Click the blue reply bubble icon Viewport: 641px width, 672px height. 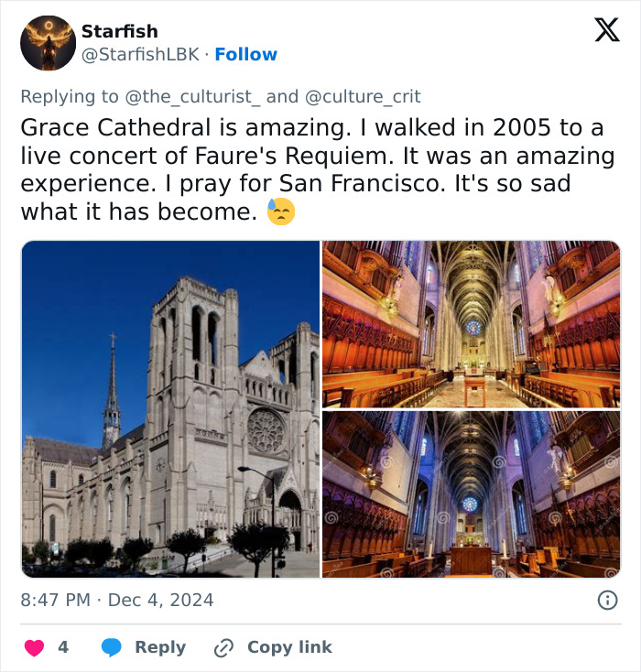coord(112,647)
